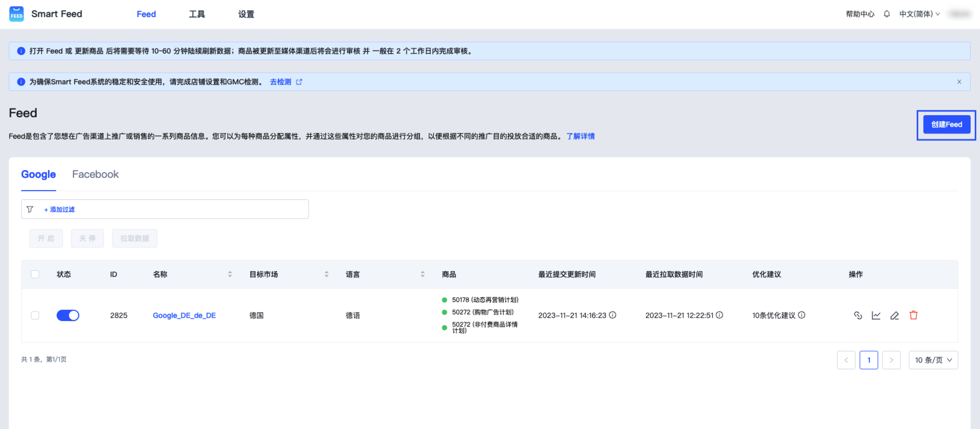Click the link icon in the operations column

[x=858, y=315]
